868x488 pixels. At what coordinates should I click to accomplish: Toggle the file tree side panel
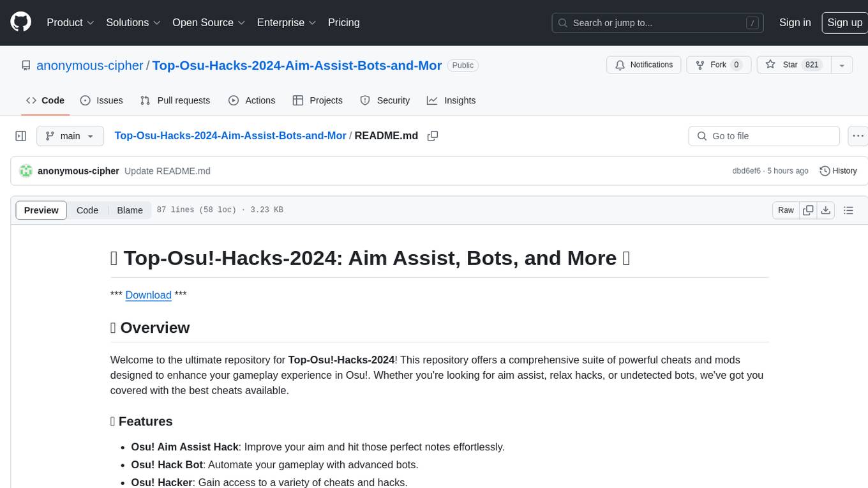click(21, 136)
